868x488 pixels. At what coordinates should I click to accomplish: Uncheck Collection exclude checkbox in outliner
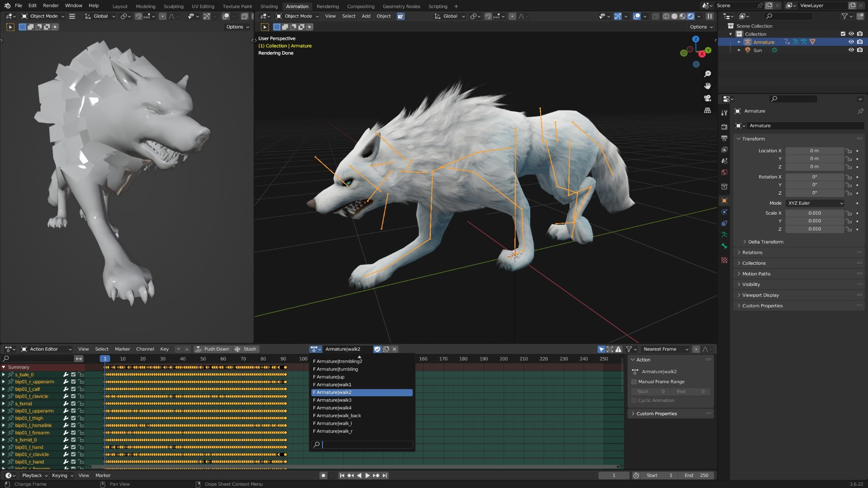point(843,34)
